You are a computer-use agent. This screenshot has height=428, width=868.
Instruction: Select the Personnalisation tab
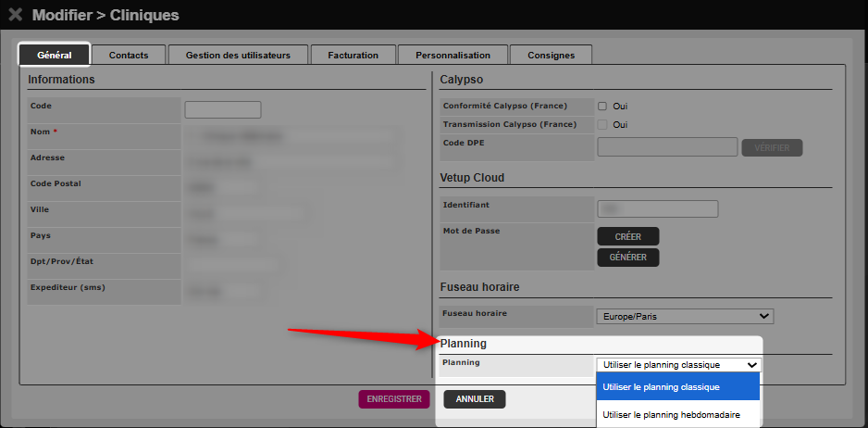tap(453, 55)
